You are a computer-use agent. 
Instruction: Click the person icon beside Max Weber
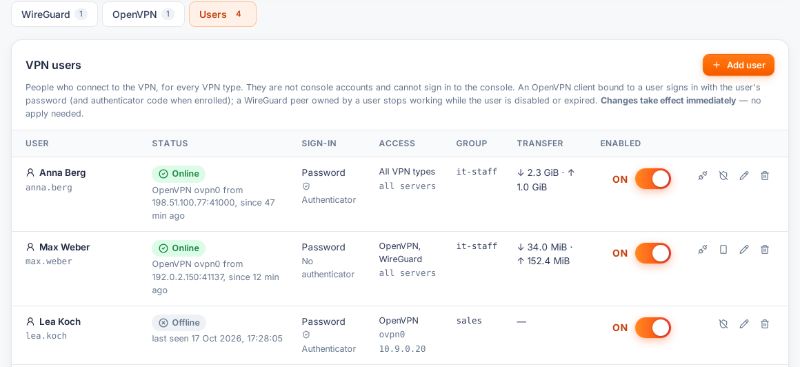click(30, 247)
